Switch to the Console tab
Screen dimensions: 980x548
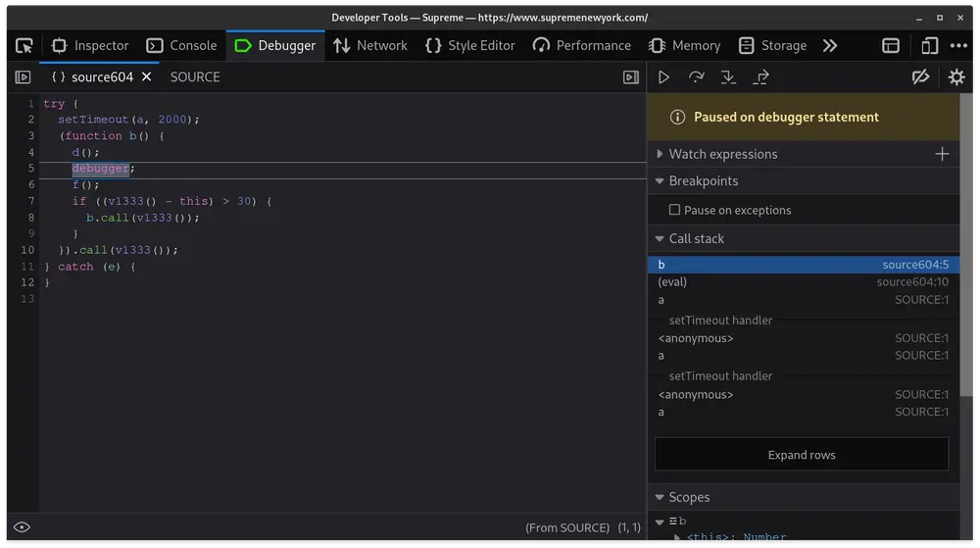pyautogui.click(x=181, y=46)
